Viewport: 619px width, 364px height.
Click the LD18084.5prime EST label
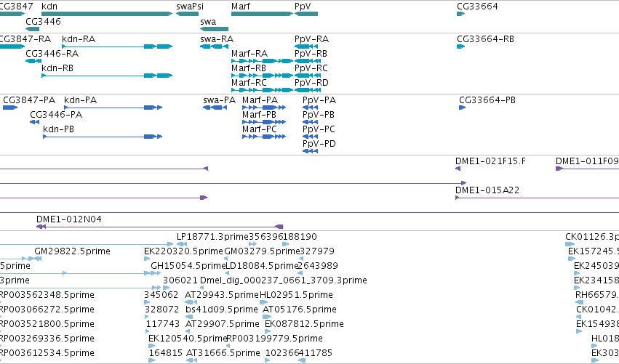coord(262,266)
